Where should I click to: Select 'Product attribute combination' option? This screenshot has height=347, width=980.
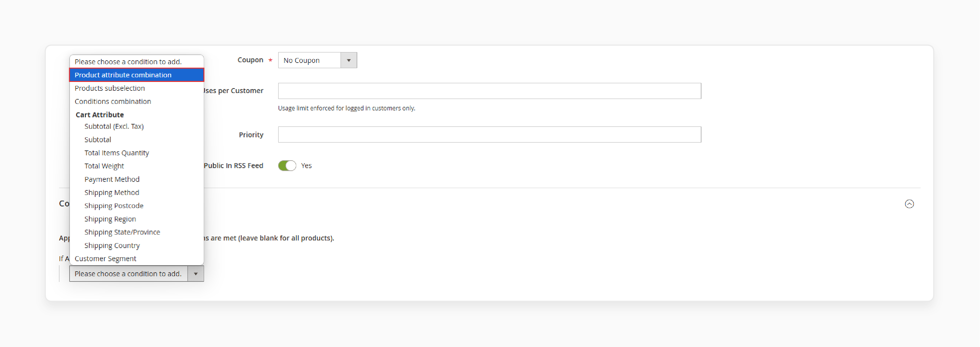point(136,75)
